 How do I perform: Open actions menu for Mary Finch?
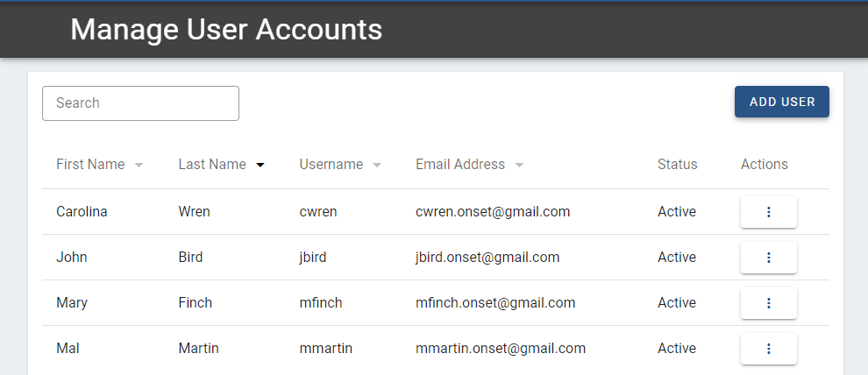768,302
